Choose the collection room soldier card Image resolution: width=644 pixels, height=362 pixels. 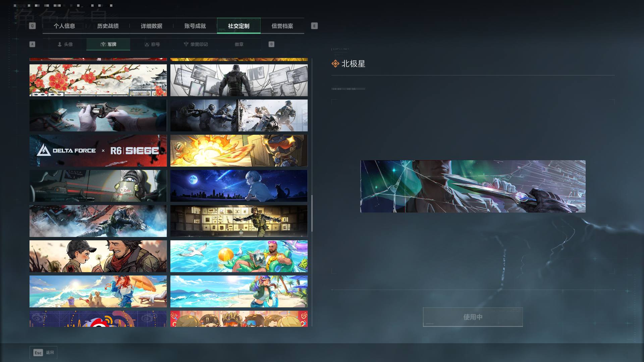point(239,221)
